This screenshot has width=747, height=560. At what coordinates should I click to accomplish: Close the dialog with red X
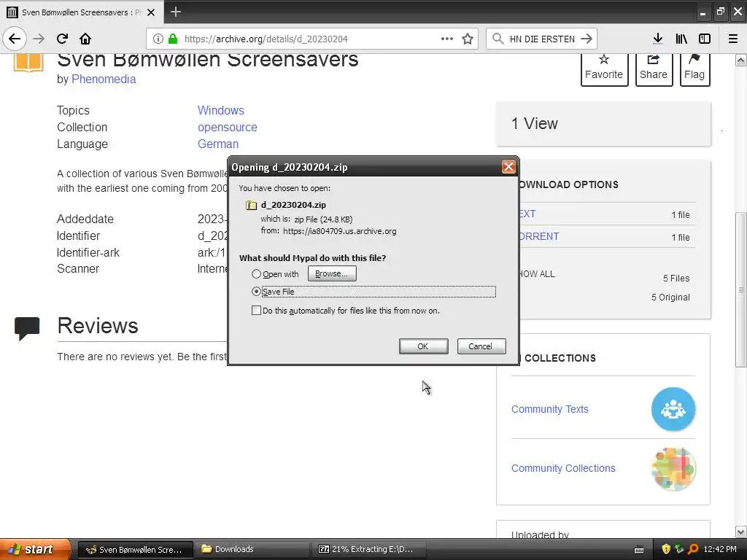tap(508, 167)
